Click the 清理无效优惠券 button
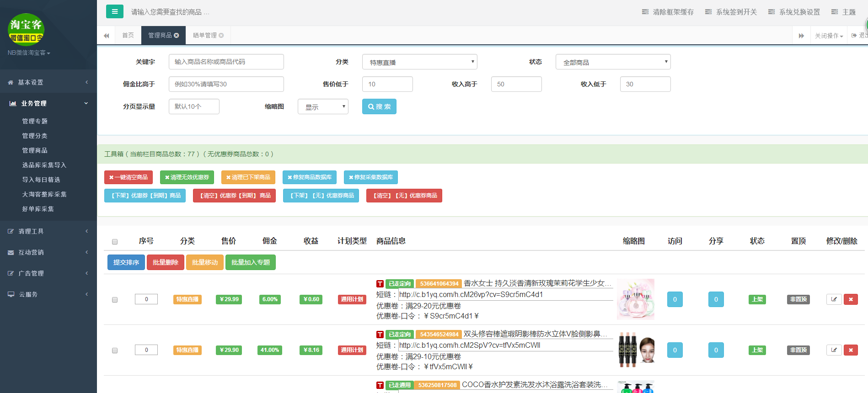 pyautogui.click(x=187, y=177)
